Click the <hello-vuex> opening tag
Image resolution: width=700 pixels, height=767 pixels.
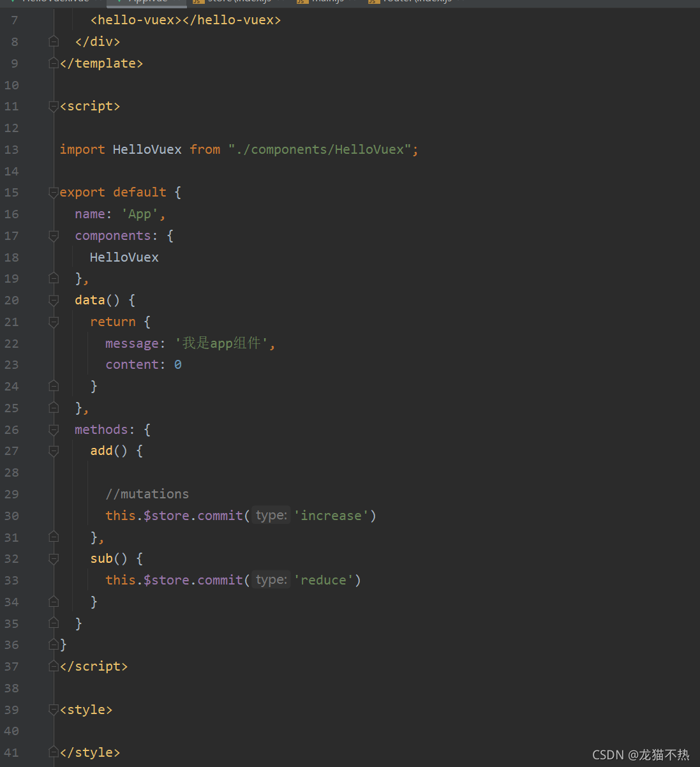(136, 20)
